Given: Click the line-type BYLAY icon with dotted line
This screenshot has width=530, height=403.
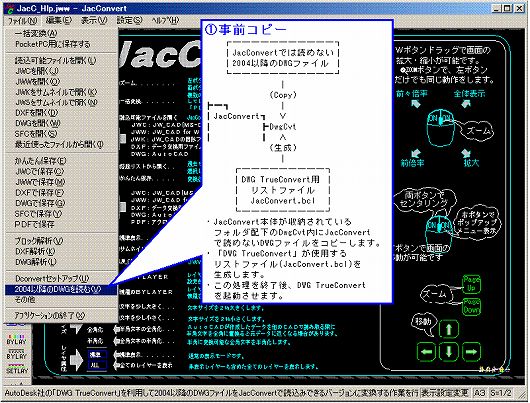Looking at the screenshot, I should tap(16, 354).
